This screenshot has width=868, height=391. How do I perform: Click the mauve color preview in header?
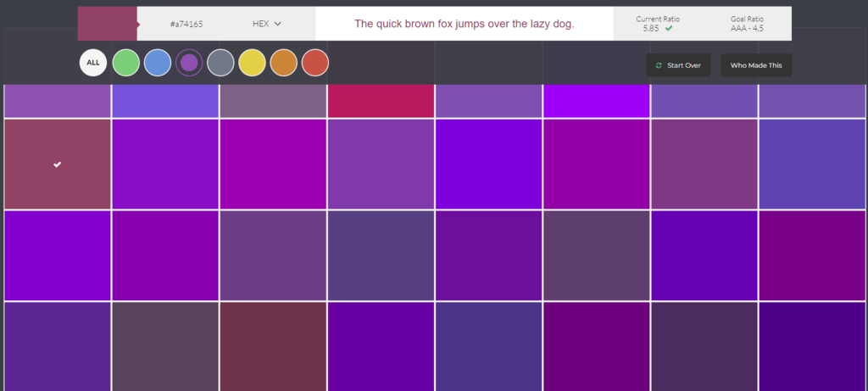(108, 24)
